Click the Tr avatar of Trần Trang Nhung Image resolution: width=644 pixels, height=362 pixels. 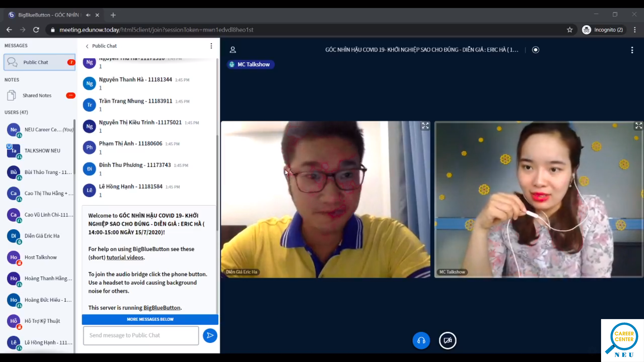[90, 105]
